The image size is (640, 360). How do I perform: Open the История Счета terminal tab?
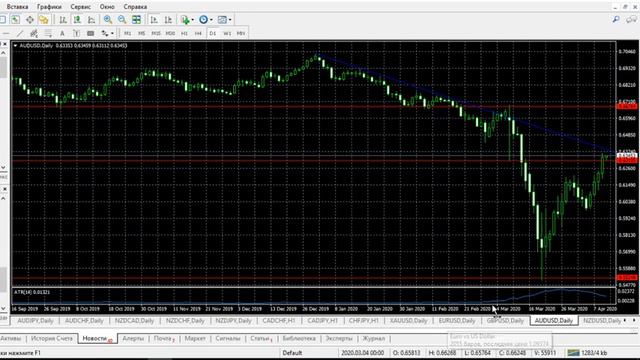click(x=51, y=338)
